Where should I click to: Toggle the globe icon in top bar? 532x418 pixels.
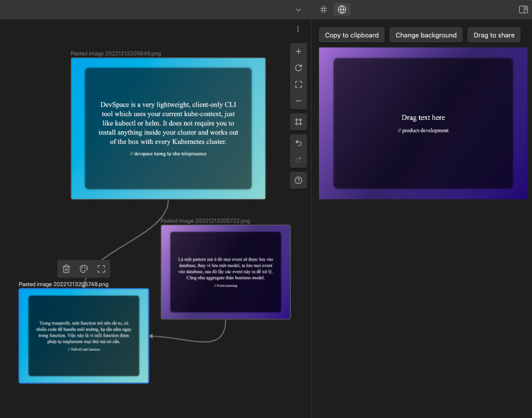pos(342,9)
